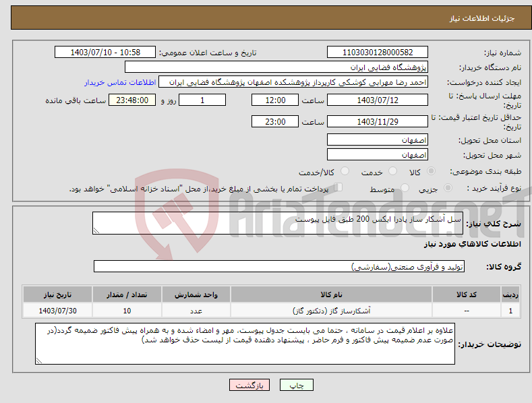The image size is (532, 403).
Task: Click the buyer notes textarea
Action: (x=245, y=344)
